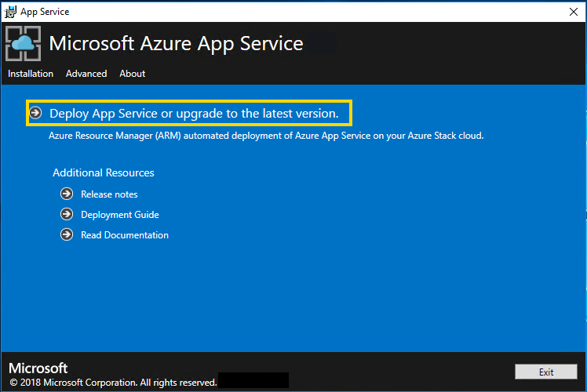
Task: Click the arrow icon beside Deploy App Service
Action: tap(35, 113)
